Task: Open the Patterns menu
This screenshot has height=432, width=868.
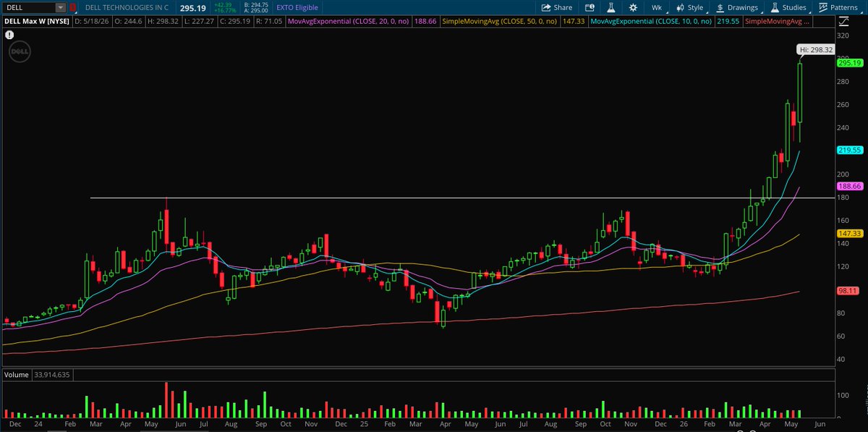Action: coord(838,7)
